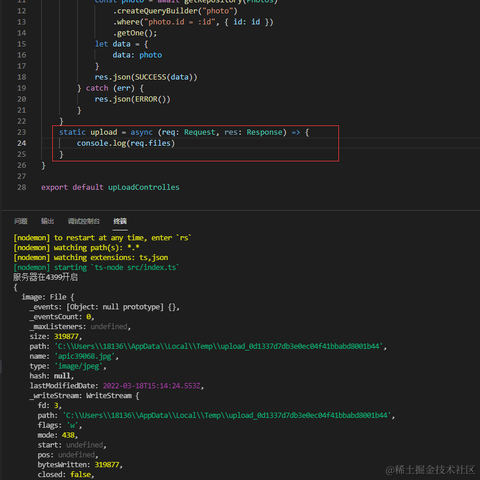The height and width of the screenshot is (480, 480).
Task: Click the 'catch (err)' keyword line
Action: (x=110, y=88)
